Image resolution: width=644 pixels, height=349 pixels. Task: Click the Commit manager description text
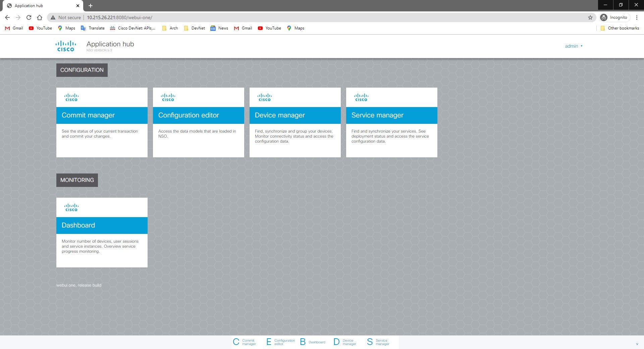(x=100, y=134)
